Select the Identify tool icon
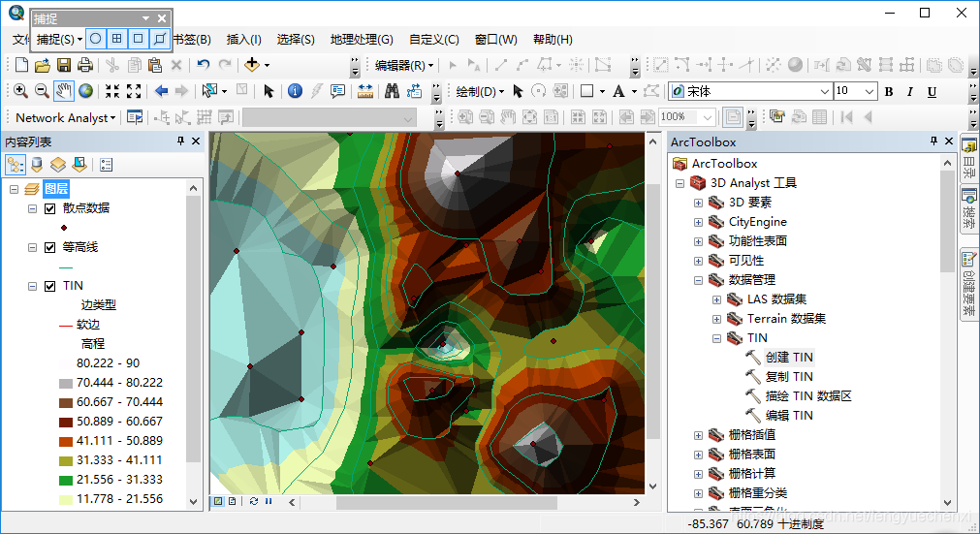Screen dimensions: 980x534 [x=295, y=91]
